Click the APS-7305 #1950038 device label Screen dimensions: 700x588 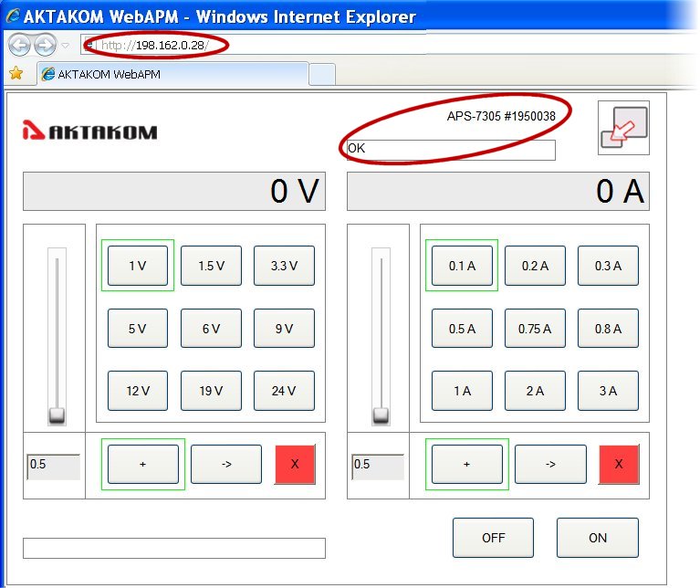[501, 116]
